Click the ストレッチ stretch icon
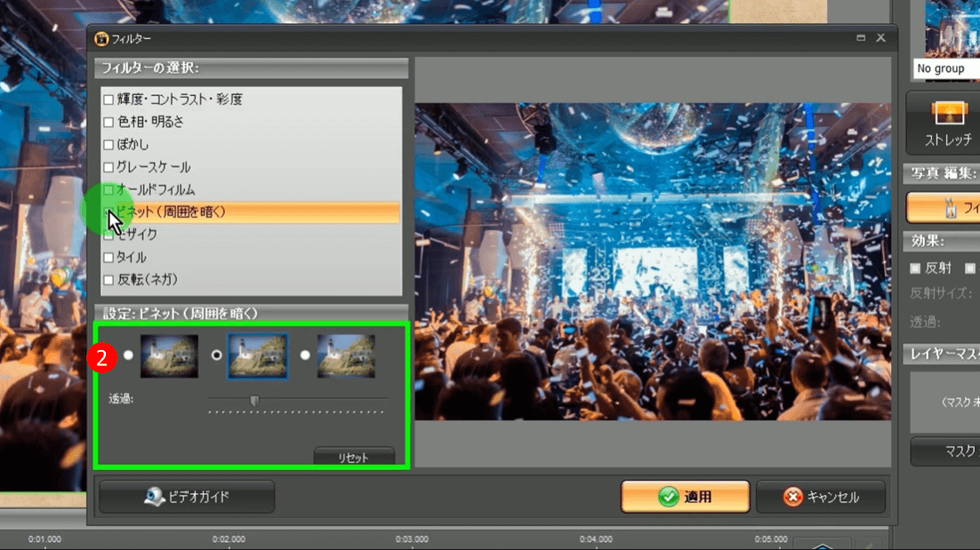Screen dimensions: 980x550 [943, 113]
